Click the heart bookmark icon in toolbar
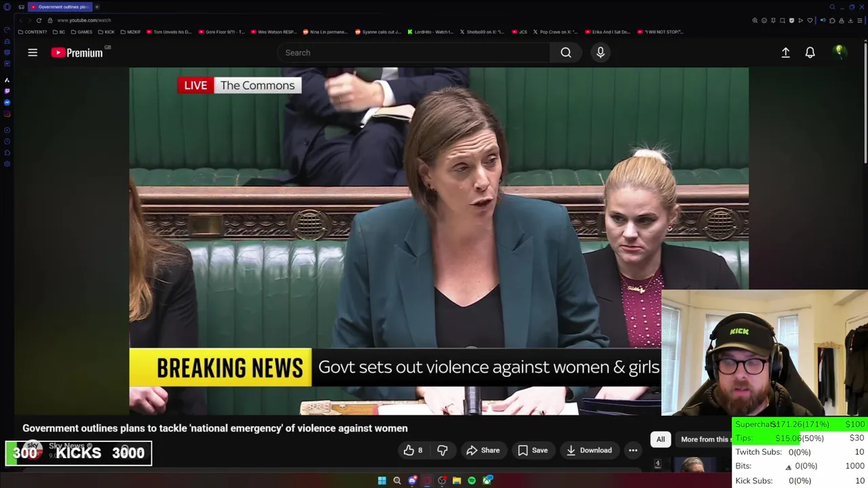The width and height of the screenshot is (868, 488). coord(810,20)
